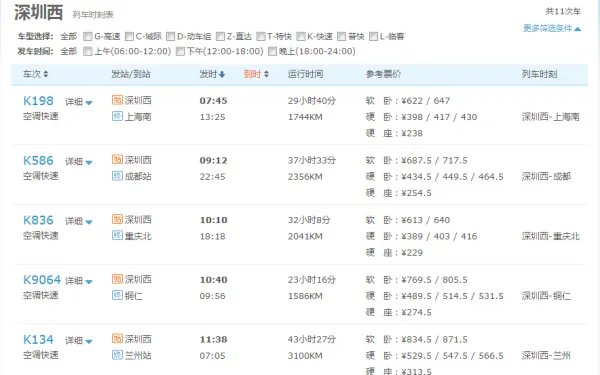
Task: Open the K836 train link
Action: pos(38,220)
